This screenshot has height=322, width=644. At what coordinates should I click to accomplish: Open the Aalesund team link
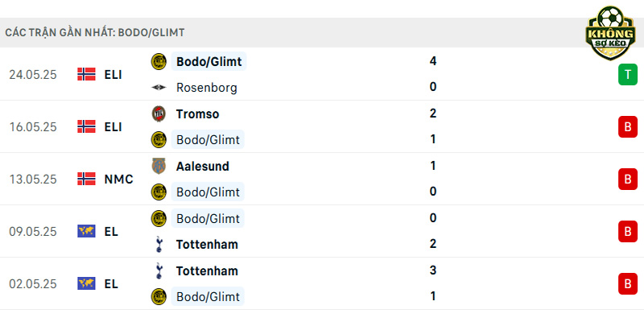[203, 166]
